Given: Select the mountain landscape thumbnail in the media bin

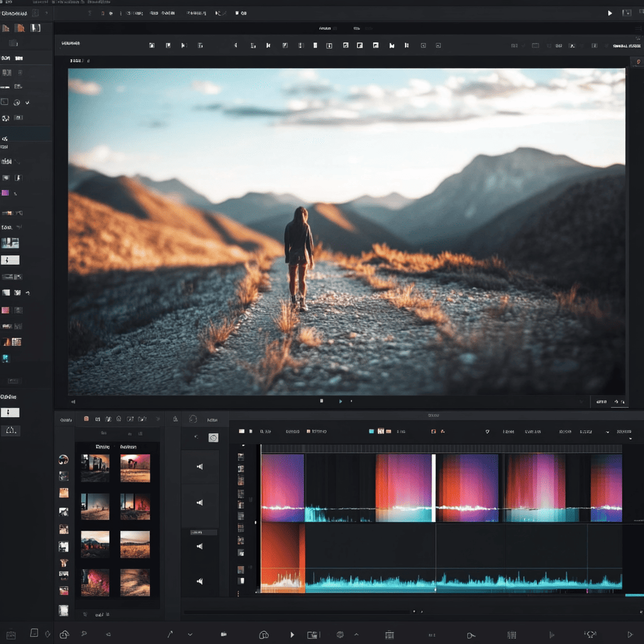Looking at the screenshot, I should click(x=94, y=545).
